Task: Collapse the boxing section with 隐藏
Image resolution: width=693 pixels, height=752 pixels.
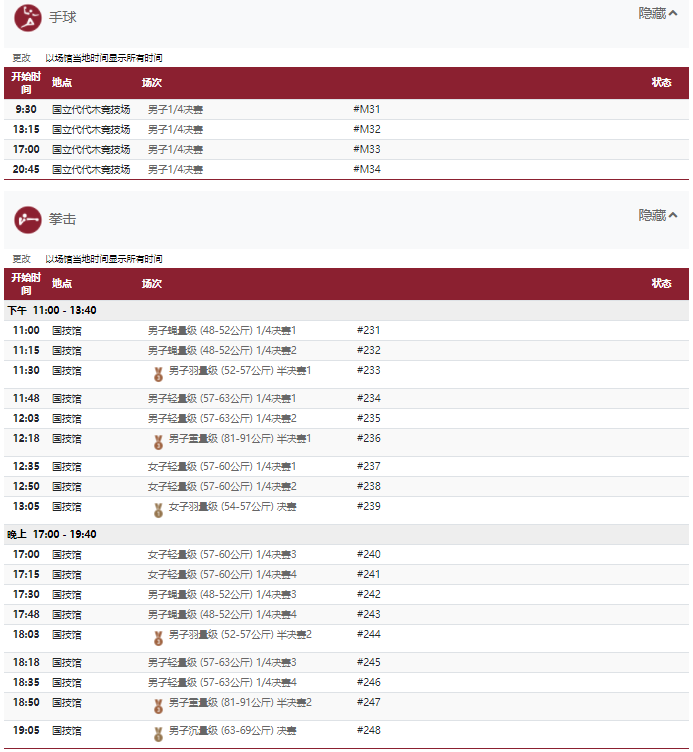Action: [658, 215]
